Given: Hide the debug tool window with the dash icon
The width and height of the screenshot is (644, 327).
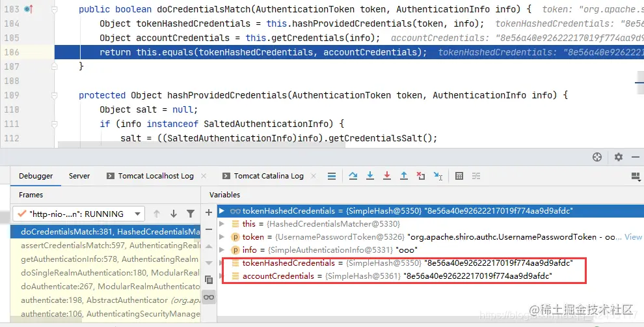Looking at the screenshot, I should pos(636,157).
